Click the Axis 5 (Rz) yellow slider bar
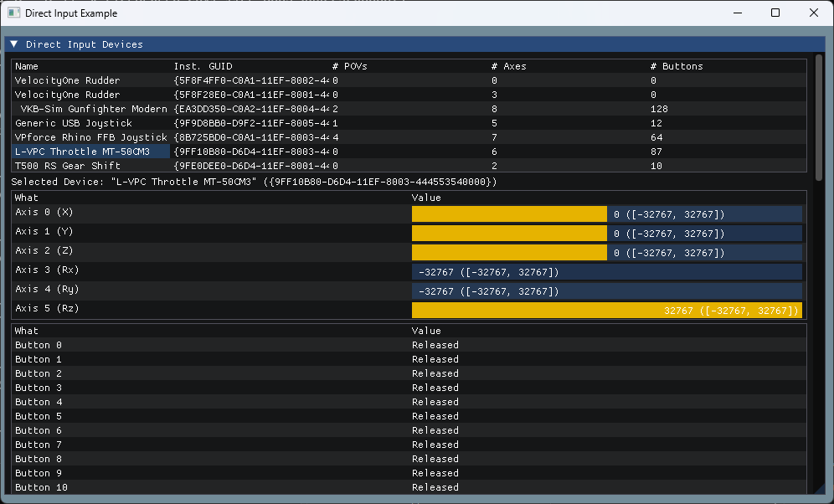This screenshot has width=834, height=504. pyautogui.click(x=607, y=310)
